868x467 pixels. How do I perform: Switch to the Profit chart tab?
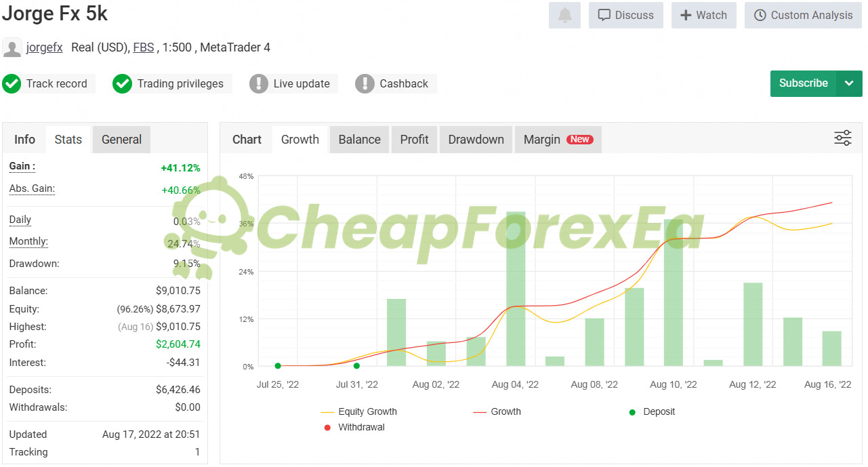(x=415, y=140)
